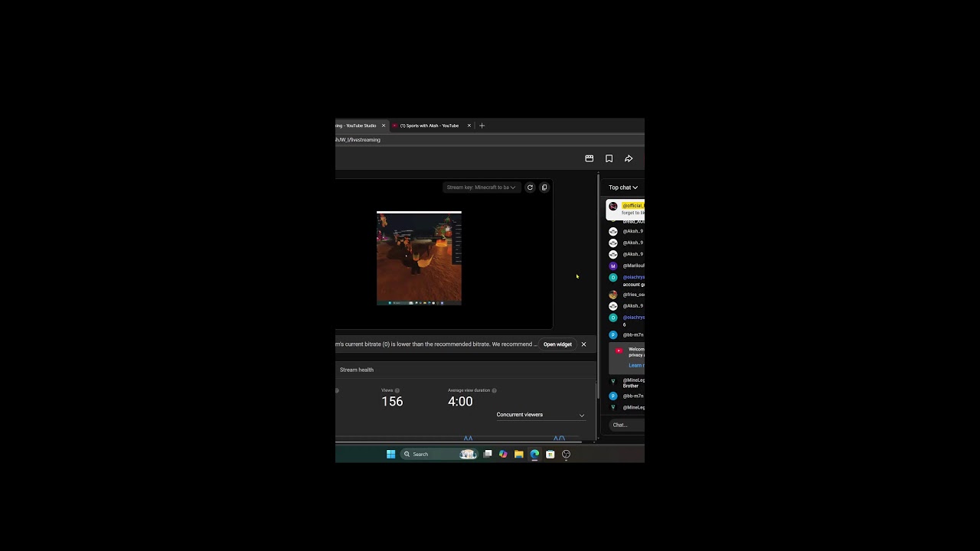
Task: Open File Explorer from taskbar
Action: 519,454
